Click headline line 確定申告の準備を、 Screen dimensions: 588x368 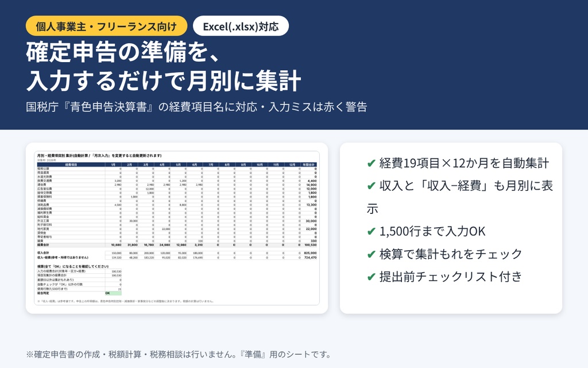[x=122, y=52]
